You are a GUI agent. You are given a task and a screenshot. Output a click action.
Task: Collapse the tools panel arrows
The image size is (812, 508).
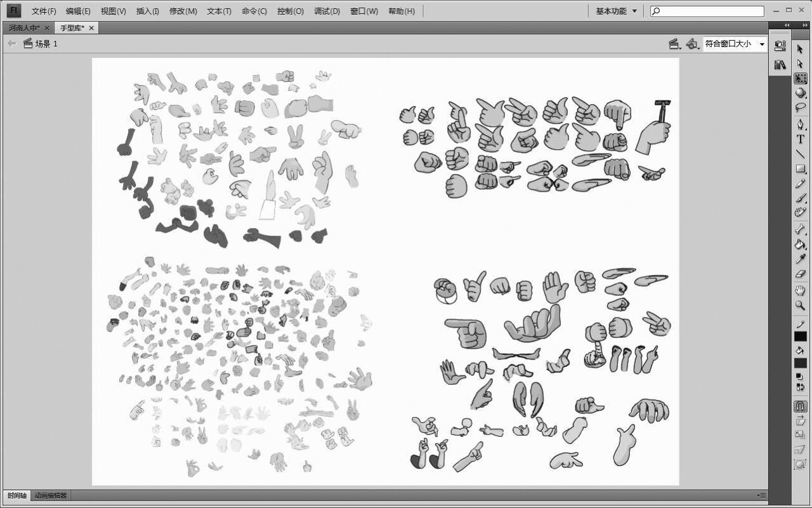click(x=806, y=25)
